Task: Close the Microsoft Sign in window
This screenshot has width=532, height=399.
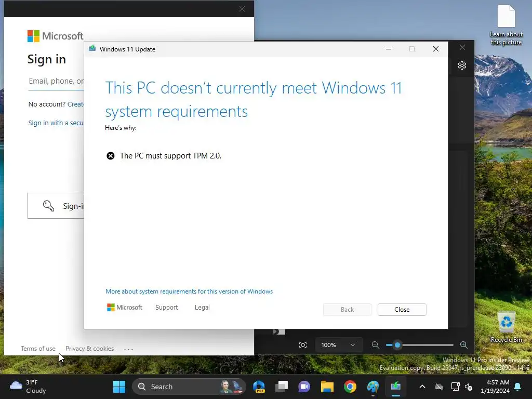Action: pyautogui.click(x=242, y=9)
